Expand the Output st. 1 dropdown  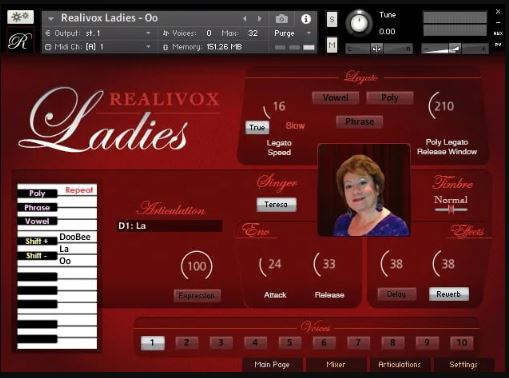tap(148, 33)
